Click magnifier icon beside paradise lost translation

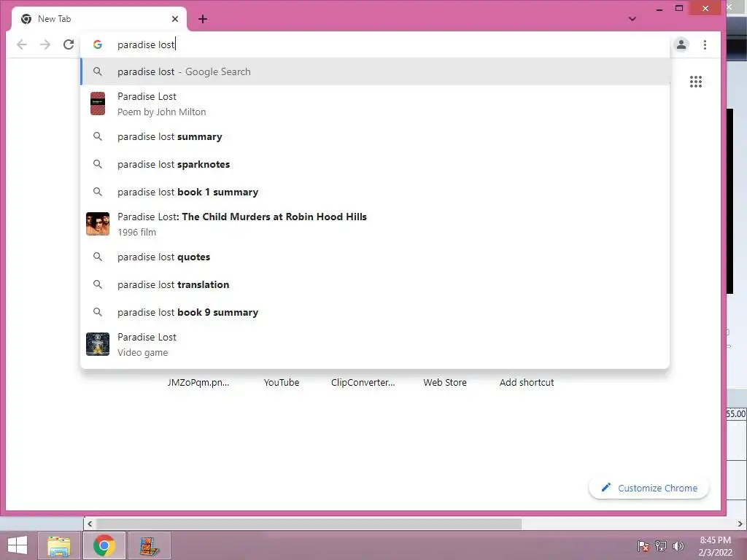pos(98,284)
